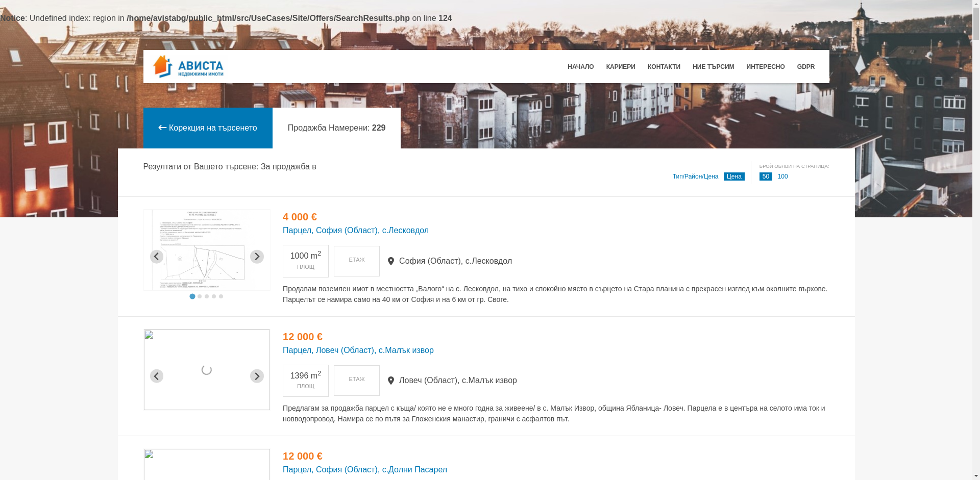The width and height of the screenshot is (980, 480).
Task: Show next photo of Leskovdol parcel
Action: point(257,257)
